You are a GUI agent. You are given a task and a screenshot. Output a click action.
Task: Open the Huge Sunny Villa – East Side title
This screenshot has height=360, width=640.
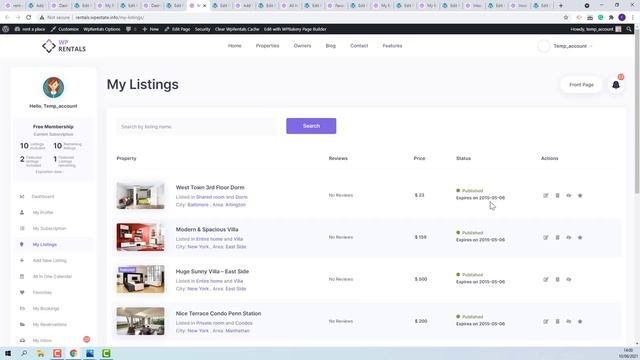[212, 271]
